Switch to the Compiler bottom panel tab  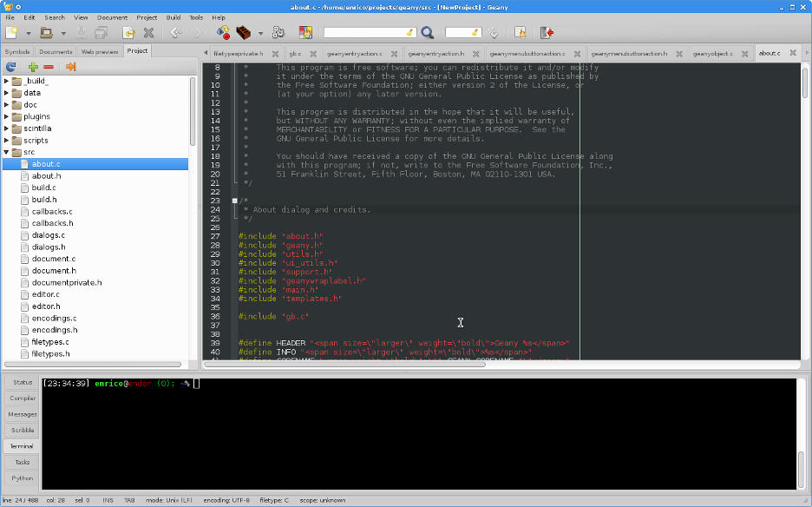[23, 398]
